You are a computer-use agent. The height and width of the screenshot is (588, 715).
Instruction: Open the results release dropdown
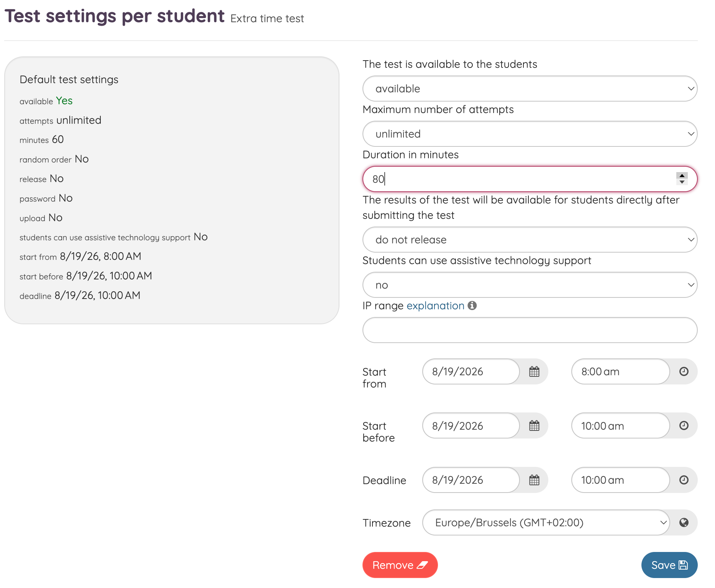pyautogui.click(x=530, y=240)
